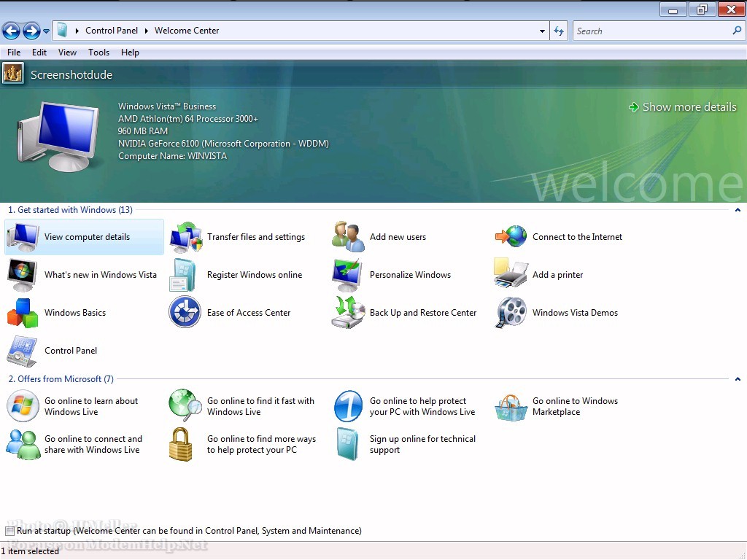
Task: Expand the arrow before Welcome Center breadcrumb
Action: (x=146, y=31)
